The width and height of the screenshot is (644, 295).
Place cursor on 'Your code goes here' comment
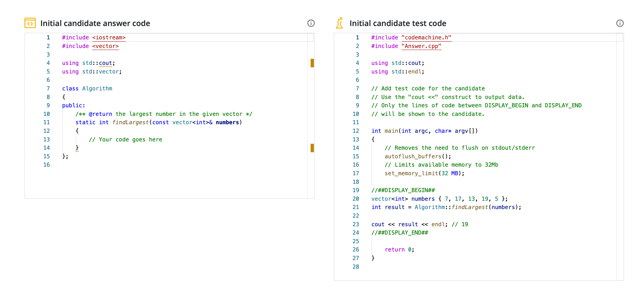tap(125, 139)
